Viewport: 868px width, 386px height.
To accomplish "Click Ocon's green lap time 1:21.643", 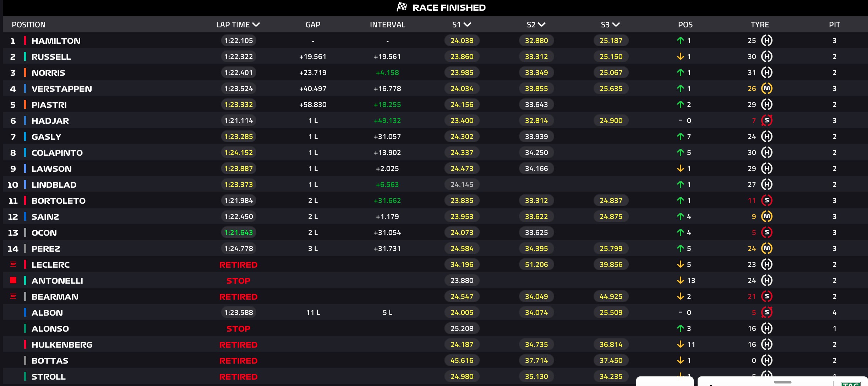I will (239, 232).
